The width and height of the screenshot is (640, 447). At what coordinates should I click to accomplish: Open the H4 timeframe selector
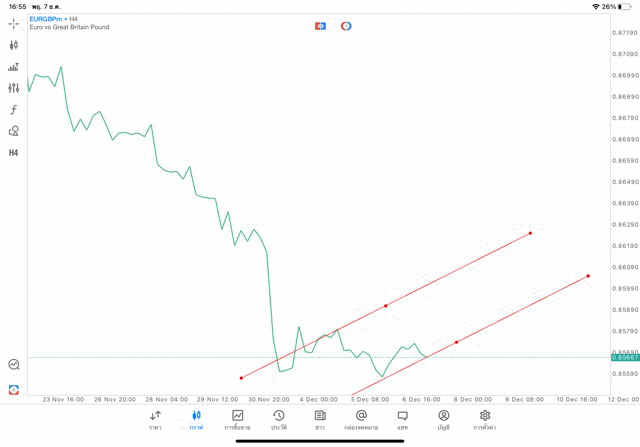click(x=14, y=153)
